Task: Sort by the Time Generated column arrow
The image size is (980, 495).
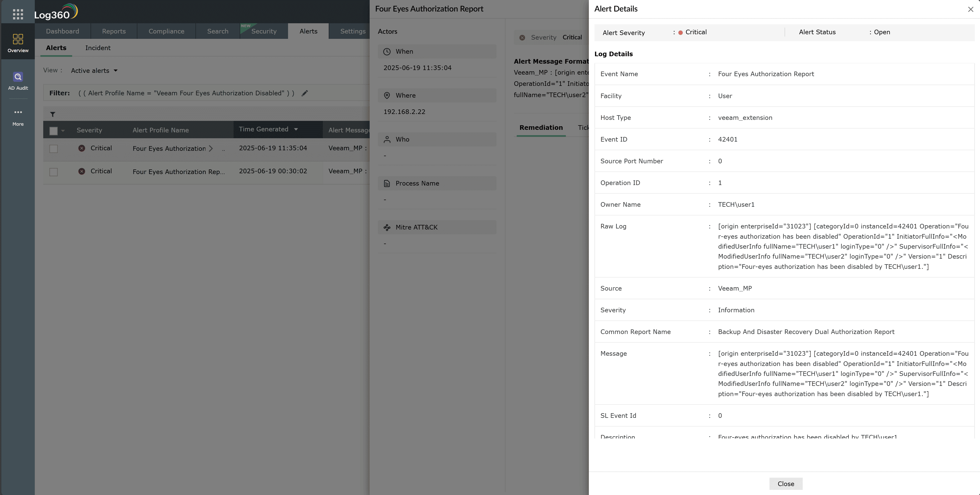Action: pos(296,129)
